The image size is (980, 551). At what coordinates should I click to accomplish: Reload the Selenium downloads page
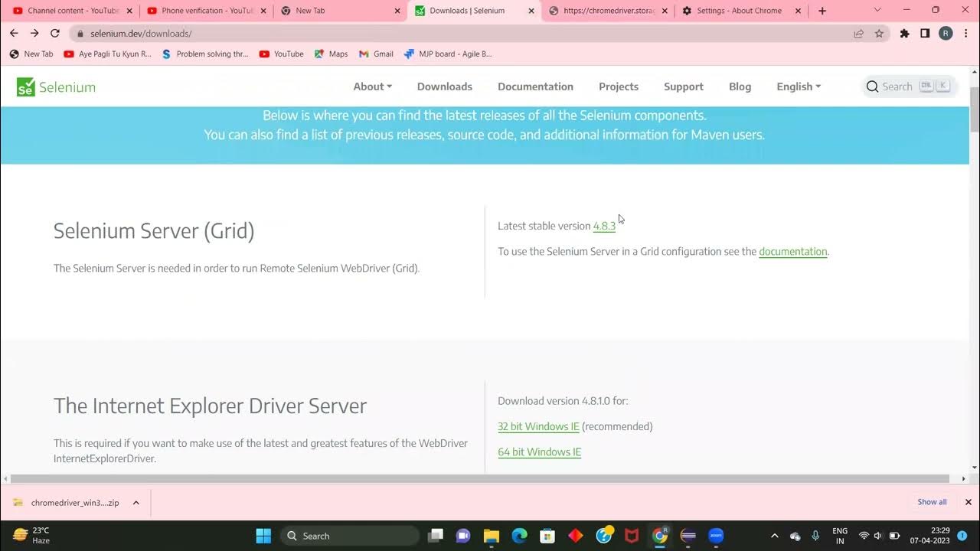click(x=55, y=33)
